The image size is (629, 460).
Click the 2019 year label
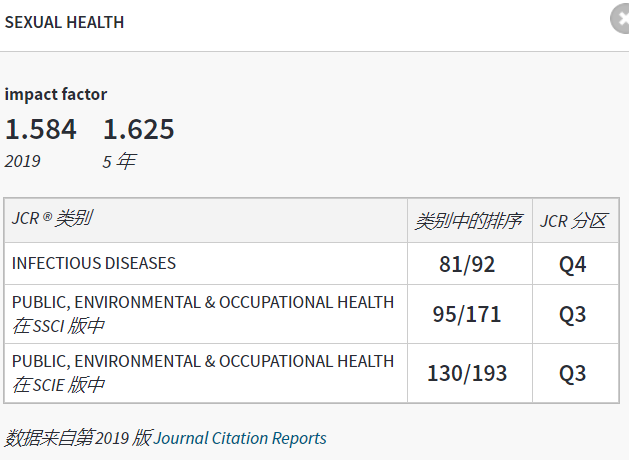click(x=23, y=161)
